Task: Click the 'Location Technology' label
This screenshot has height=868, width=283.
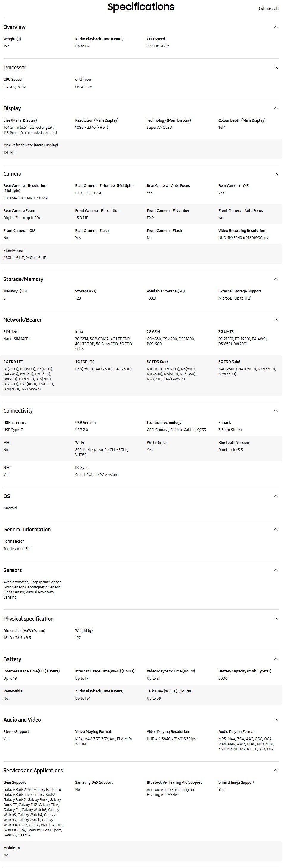Action: [x=164, y=423]
